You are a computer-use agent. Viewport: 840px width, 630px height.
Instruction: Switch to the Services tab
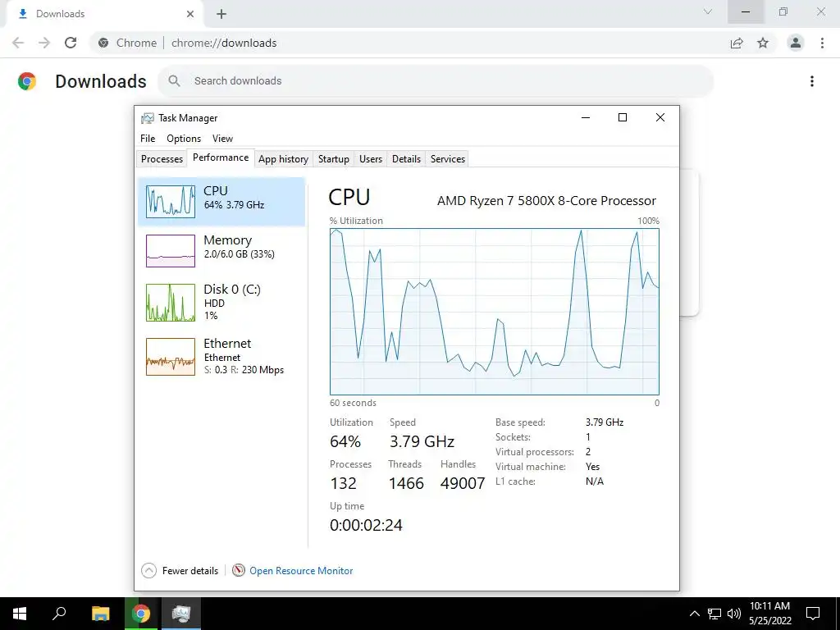448,159
